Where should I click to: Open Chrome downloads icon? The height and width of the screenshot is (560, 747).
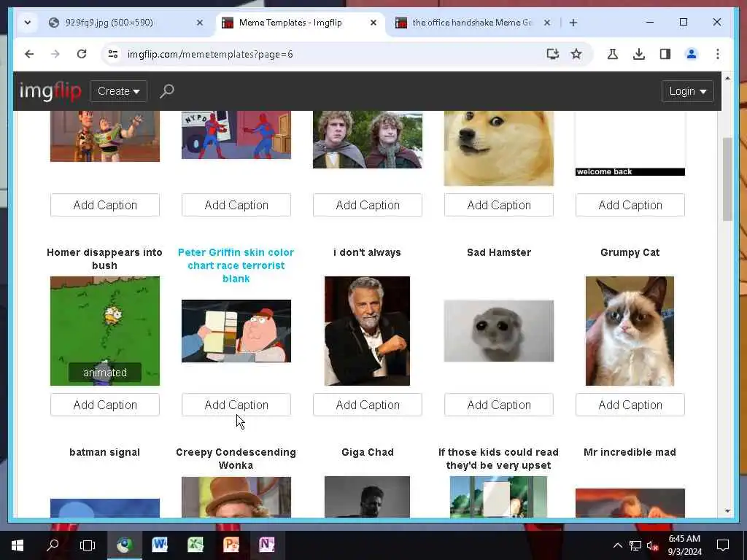point(639,54)
